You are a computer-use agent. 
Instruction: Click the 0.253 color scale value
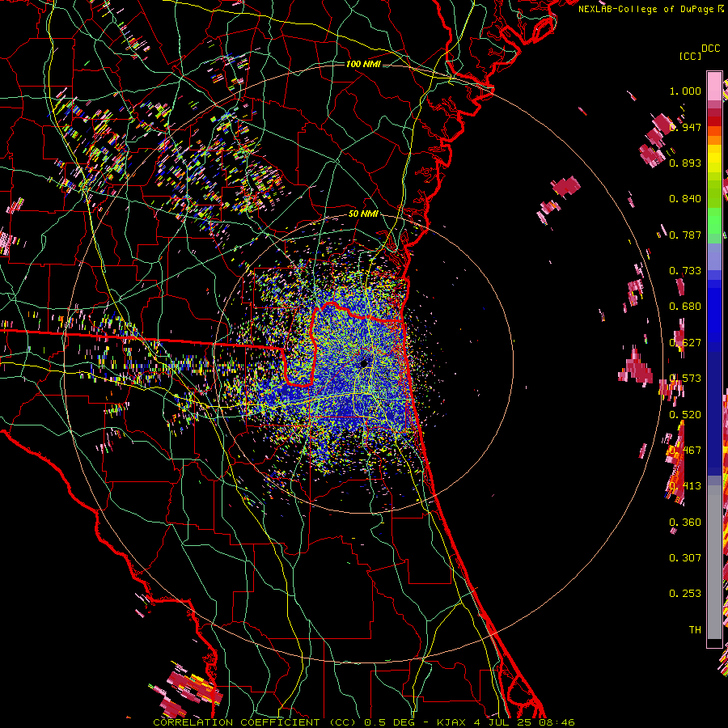point(685,594)
